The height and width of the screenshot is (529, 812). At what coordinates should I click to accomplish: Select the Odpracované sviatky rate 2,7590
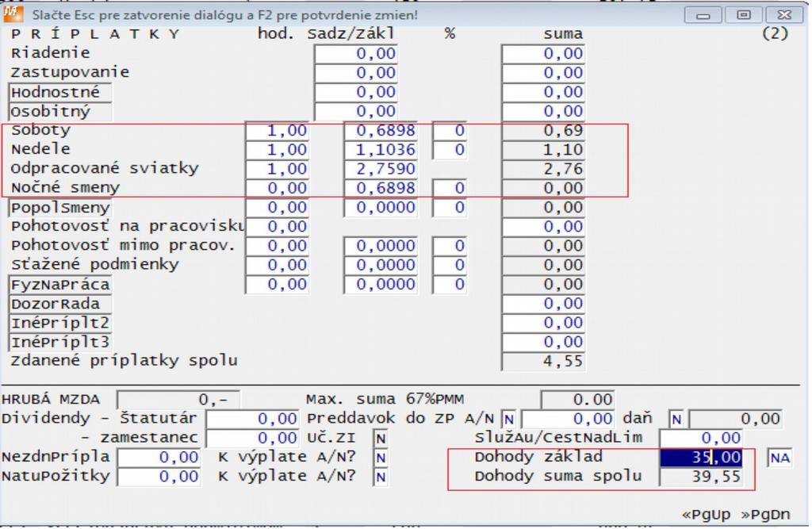[381, 169]
